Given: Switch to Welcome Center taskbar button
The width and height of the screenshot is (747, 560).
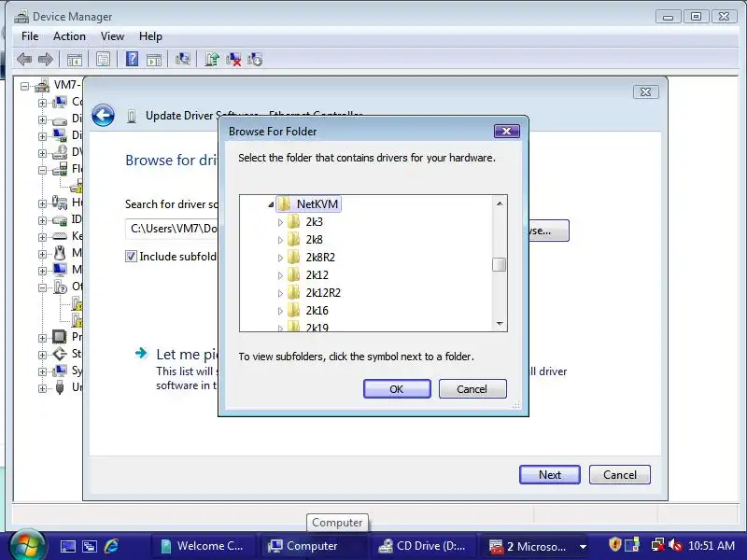Looking at the screenshot, I should pyautogui.click(x=204, y=546).
